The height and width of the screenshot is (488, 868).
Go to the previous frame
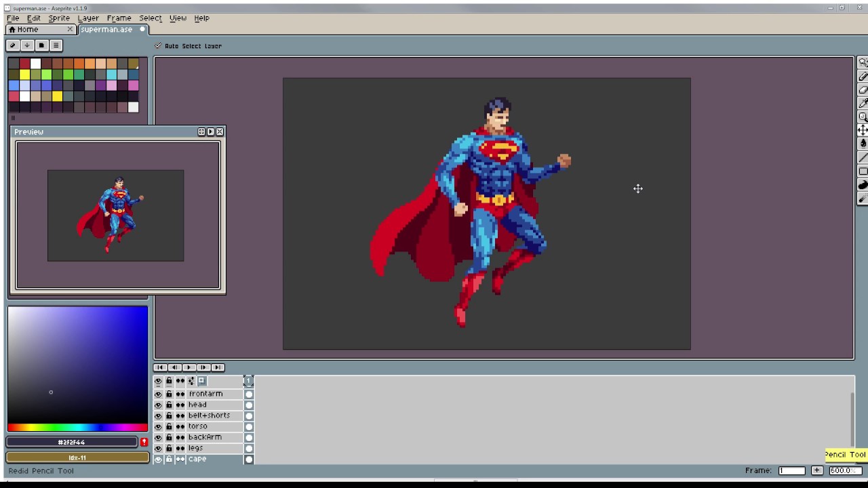(175, 367)
